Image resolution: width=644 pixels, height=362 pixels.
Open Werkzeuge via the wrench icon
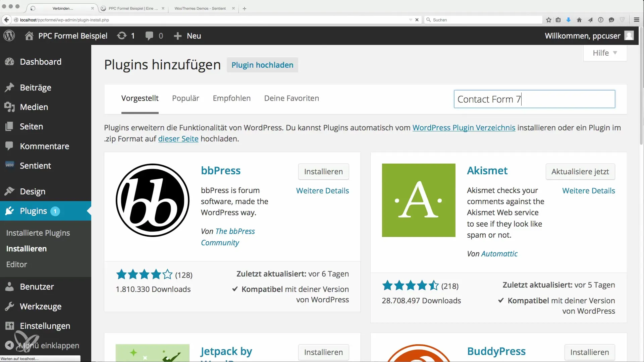pos(9,306)
